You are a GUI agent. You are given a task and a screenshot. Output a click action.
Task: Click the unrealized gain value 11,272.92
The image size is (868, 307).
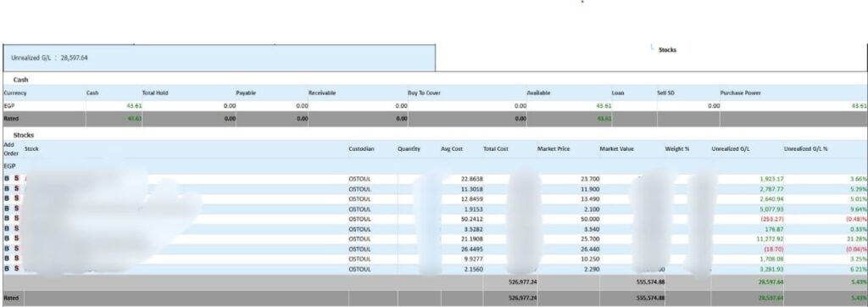(771, 238)
